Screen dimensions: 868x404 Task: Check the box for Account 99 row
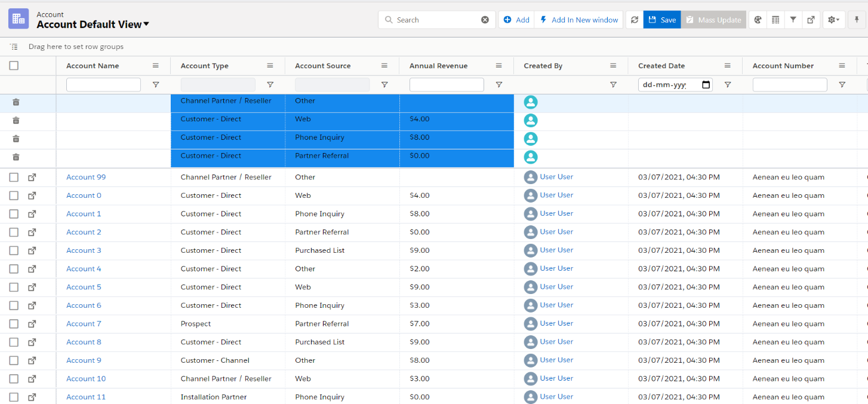[x=14, y=177]
